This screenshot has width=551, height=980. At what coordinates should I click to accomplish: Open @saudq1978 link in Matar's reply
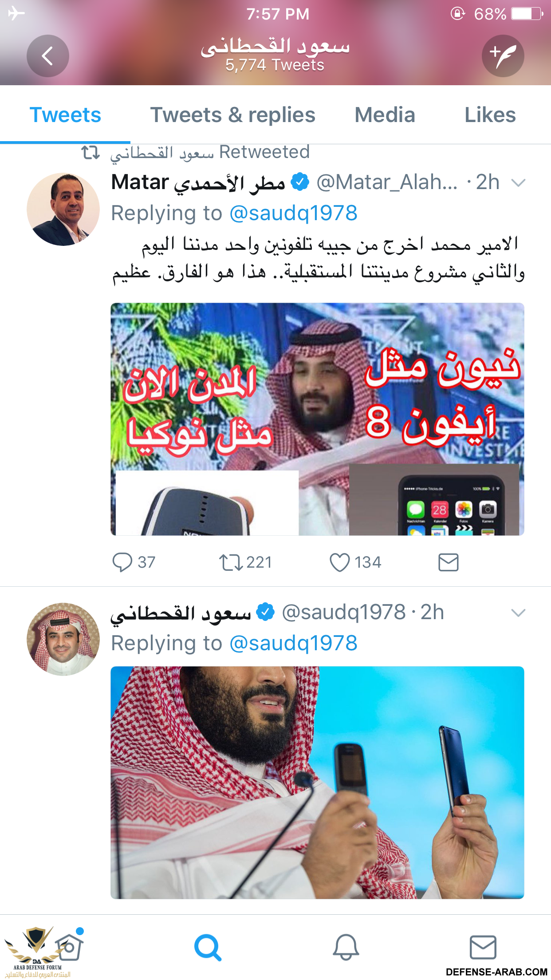click(x=293, y=213)
